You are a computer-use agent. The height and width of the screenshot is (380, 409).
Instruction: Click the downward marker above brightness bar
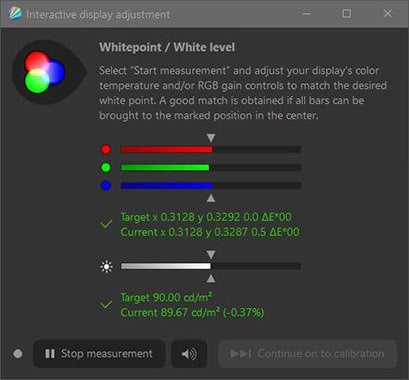click(x=211, y=255)
